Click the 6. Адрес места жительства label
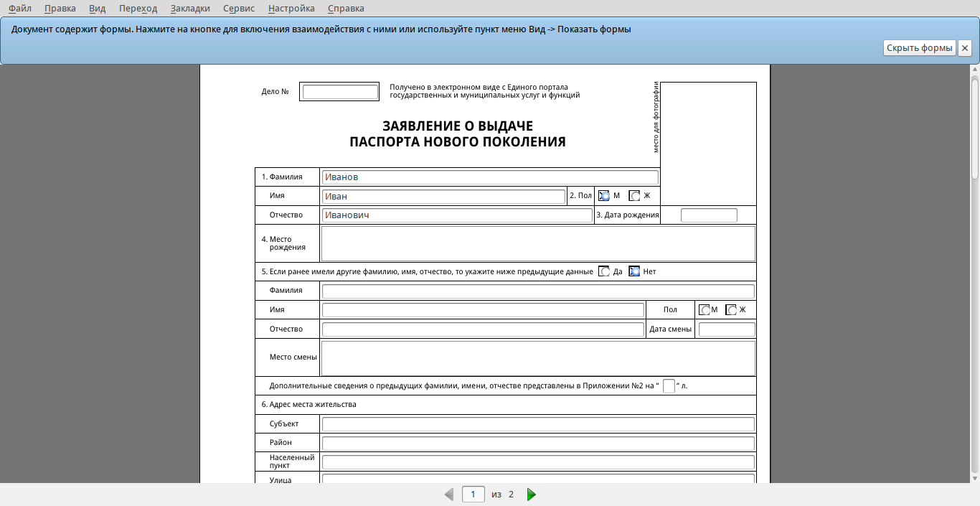Image resolution: width=980 pixels, height=506 pixels. tap(309, 405)
